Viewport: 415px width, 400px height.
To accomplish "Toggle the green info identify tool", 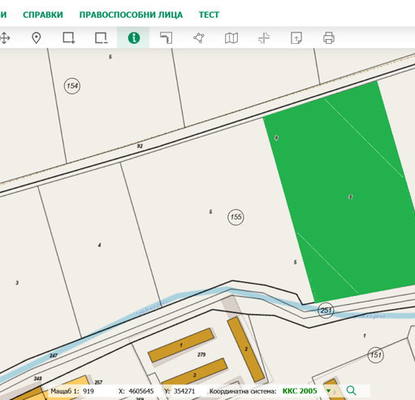I will (134, 38).
